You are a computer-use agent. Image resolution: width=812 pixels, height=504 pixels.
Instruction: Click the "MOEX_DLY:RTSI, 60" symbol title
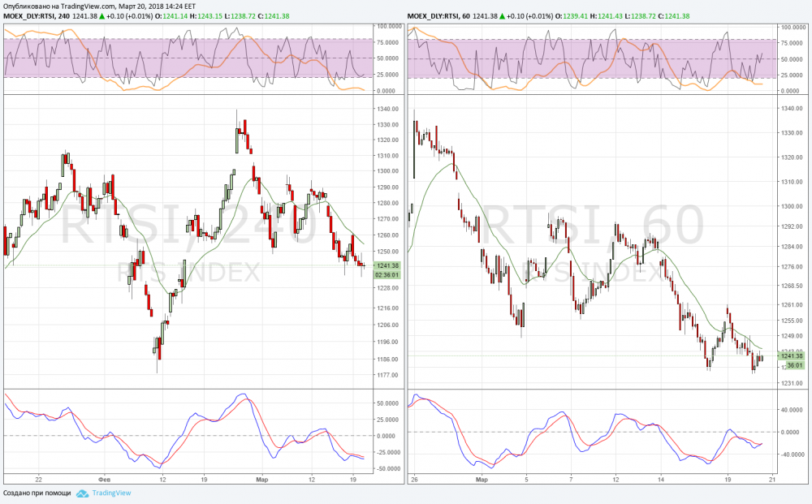coord(438,16)
